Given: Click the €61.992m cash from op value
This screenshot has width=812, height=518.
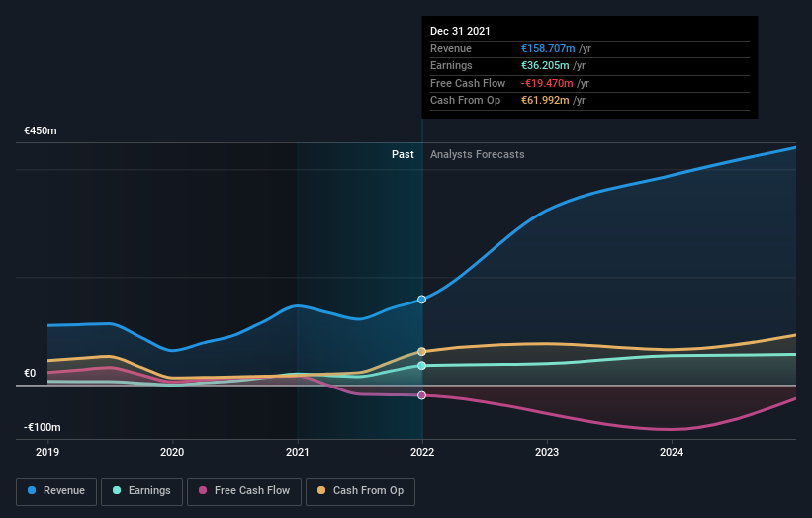Looking at the screenshot, I should click(x=545, y=101).
